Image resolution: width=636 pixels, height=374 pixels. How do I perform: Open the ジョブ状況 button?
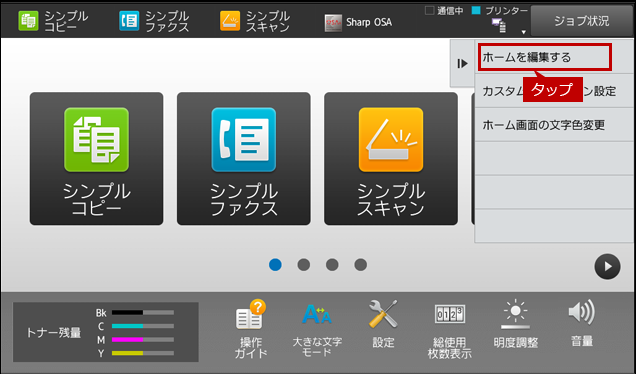point(582,21)
